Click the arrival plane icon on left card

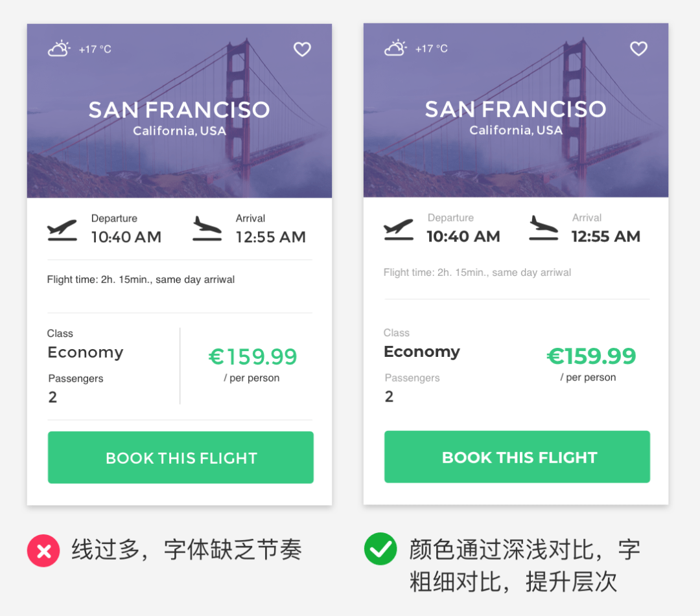click(207, 229)
